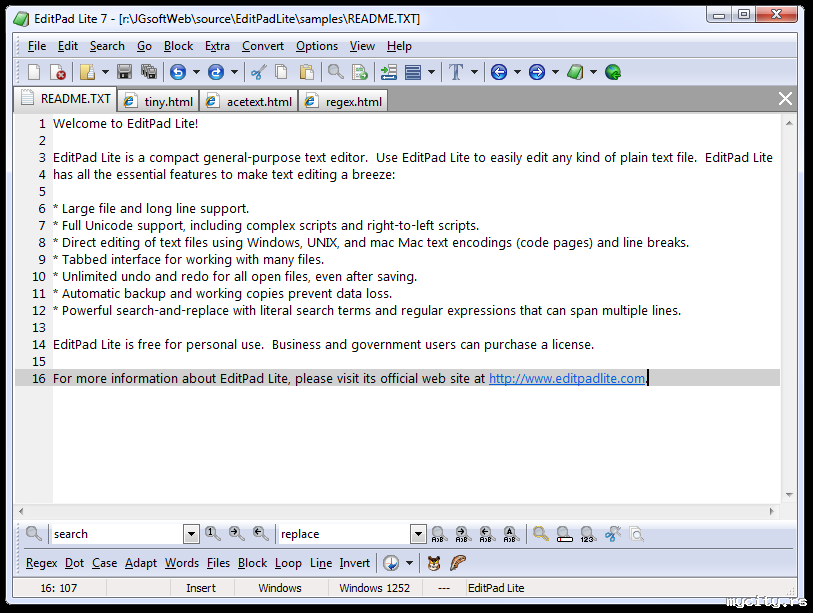The height and width of the screenshot is (613, 813).
Task: Open the File menu
Action: (x=37, y=46)
